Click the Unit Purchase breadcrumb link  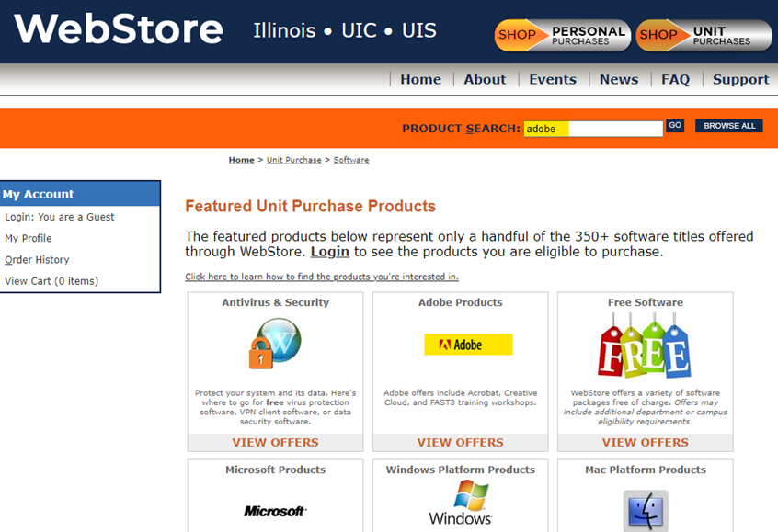293,160
